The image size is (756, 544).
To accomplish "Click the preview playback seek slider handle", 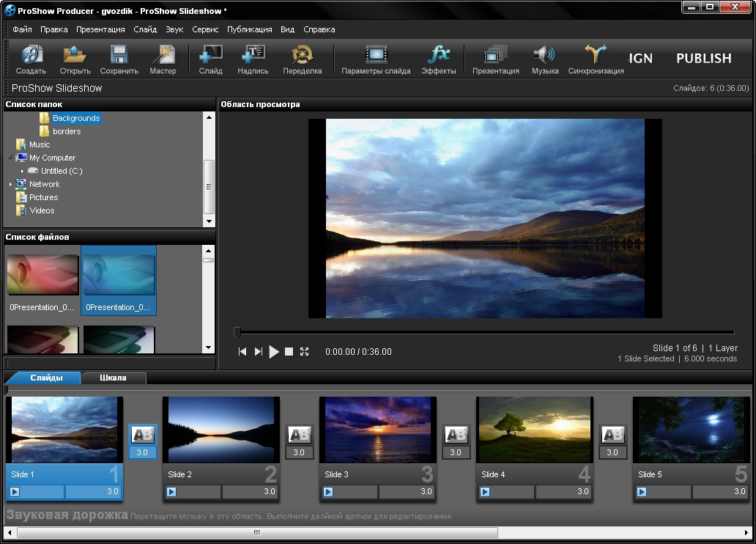I will [237, 333].
